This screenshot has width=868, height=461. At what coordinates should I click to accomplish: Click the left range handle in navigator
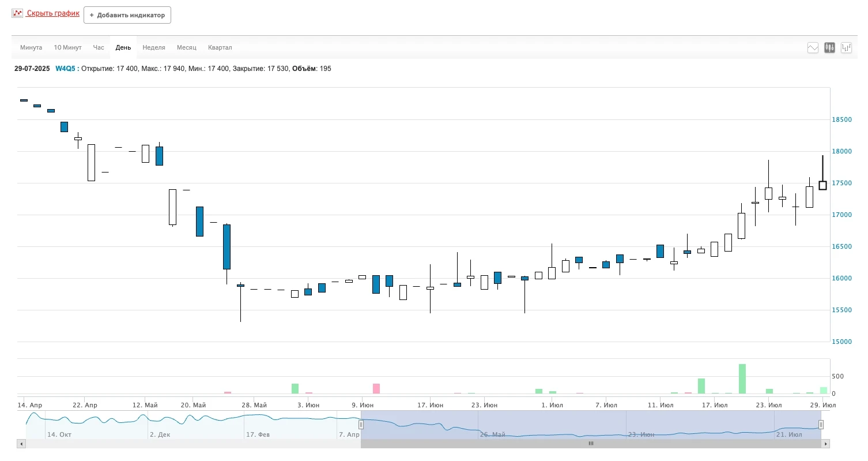tap(361, 425)
